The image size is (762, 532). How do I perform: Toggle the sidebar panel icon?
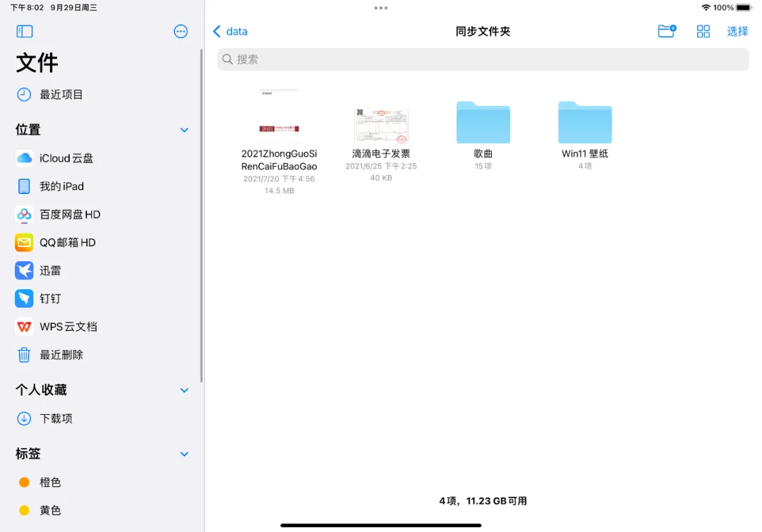coord(24,32)
